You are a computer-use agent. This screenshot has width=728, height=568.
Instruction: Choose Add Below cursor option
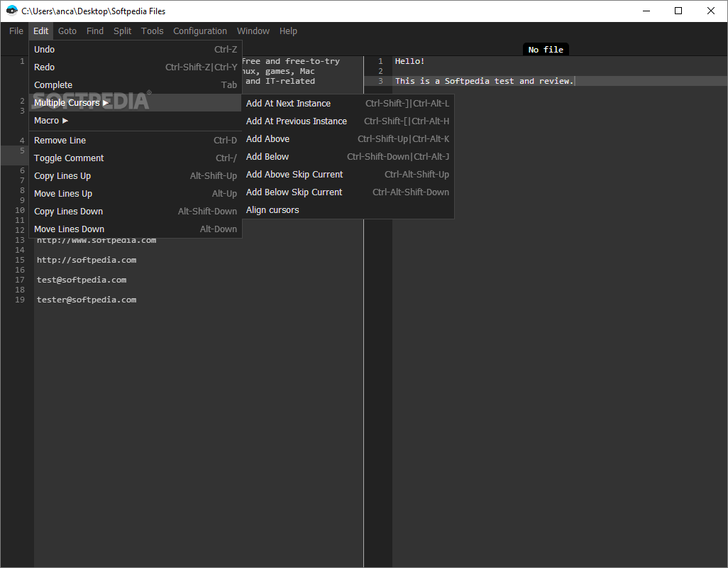pos(348,156)
